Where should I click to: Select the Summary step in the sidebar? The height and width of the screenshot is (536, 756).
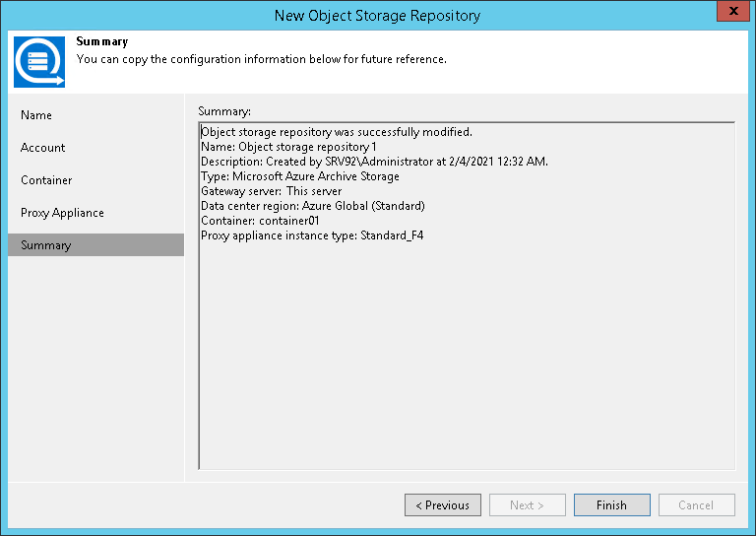pyautogui.click(x=45, y=245)
